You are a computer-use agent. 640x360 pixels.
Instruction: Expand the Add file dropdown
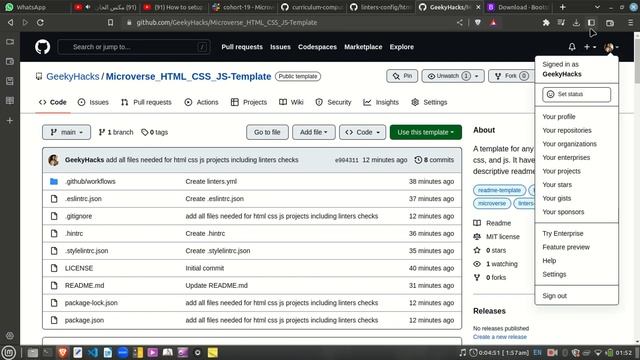(x=313, y=132)
